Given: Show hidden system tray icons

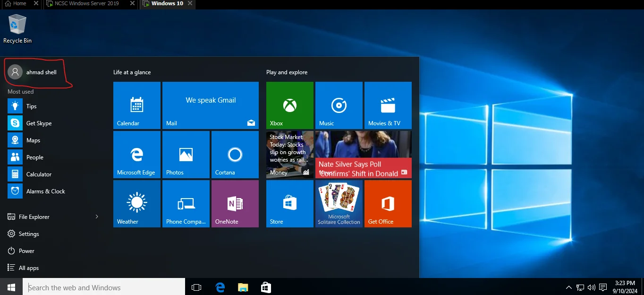Looking at the screenshot, I should [x=569, y=287].
